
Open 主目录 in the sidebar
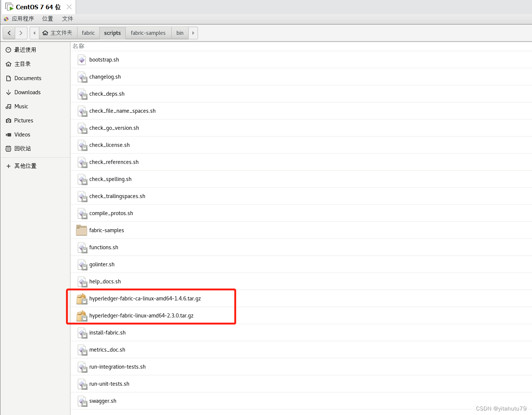(x=35, y=64)
